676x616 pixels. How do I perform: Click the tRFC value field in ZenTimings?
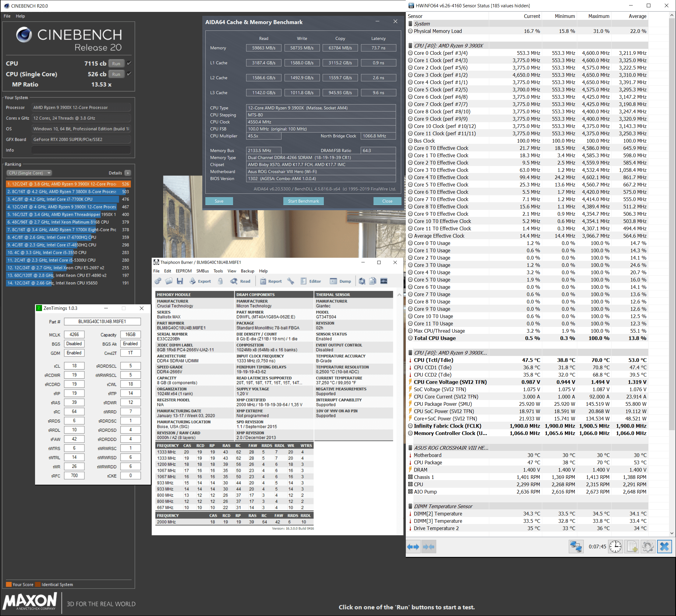[x=74, y=475]
